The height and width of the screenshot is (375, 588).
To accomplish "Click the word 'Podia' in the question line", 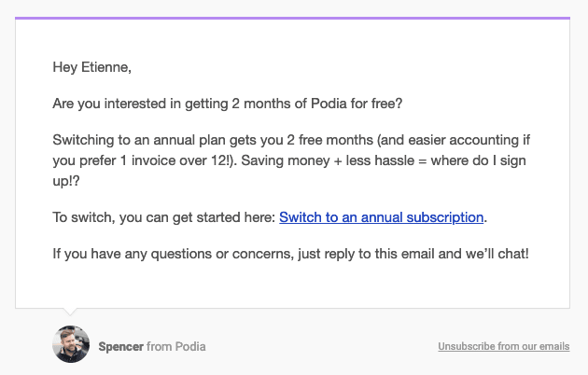I will click(x=329, y=104).
